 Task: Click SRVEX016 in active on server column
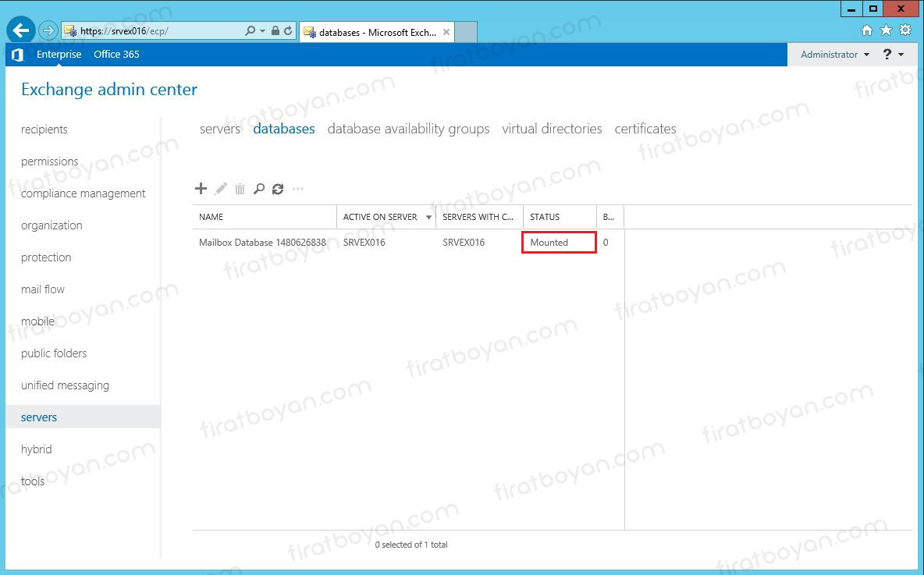click(364, 243)
